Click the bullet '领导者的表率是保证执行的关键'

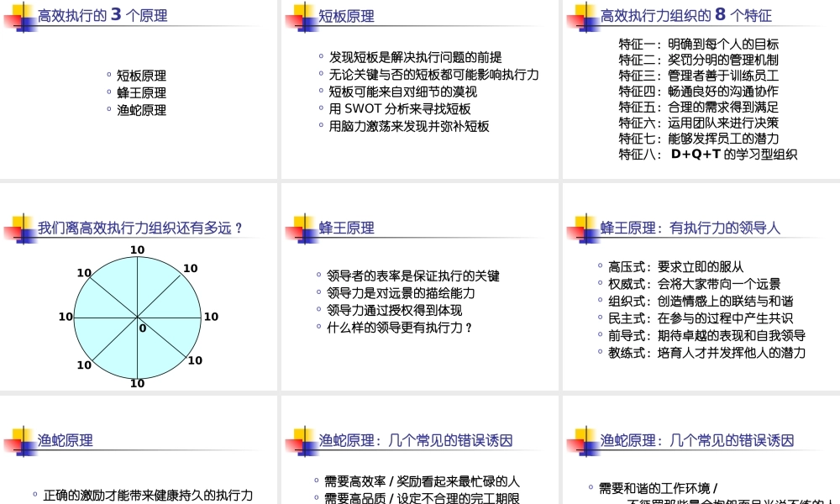[x=413, y=276]
